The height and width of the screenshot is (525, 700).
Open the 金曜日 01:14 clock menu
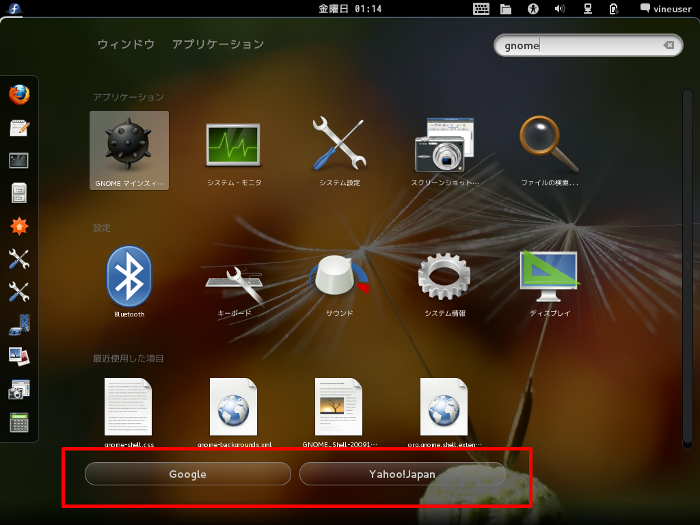coord(350,8)
